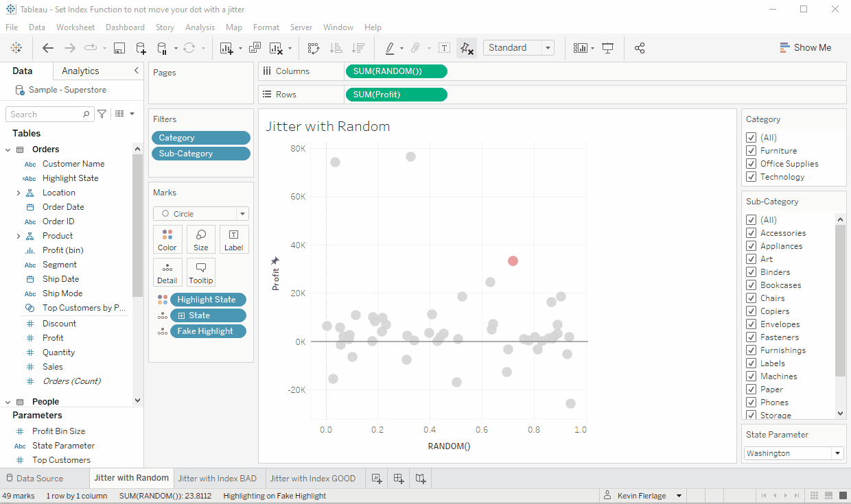Click the Highlight State pill in Marks
Screen dimensions: 851x504
tap(208, 300)
